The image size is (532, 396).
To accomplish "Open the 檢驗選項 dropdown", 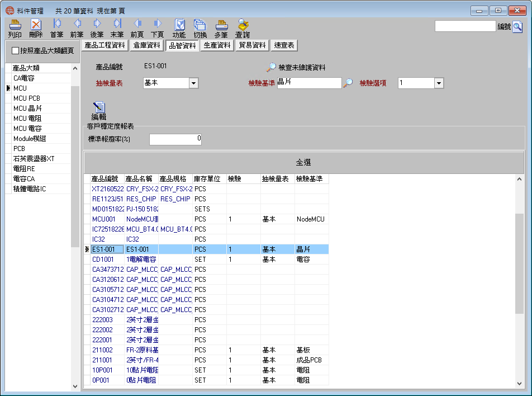I will click(439, 83).
